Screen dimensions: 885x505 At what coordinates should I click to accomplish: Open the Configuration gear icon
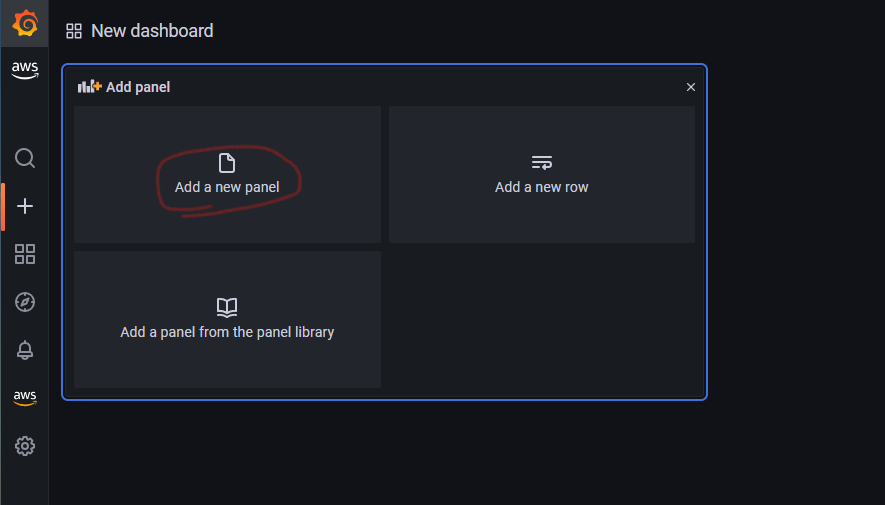coord(25,446)
